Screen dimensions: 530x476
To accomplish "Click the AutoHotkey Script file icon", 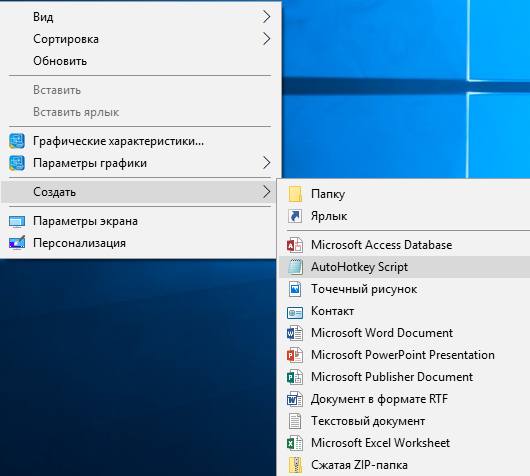I will pyautogui.click(x=295, y=267).
